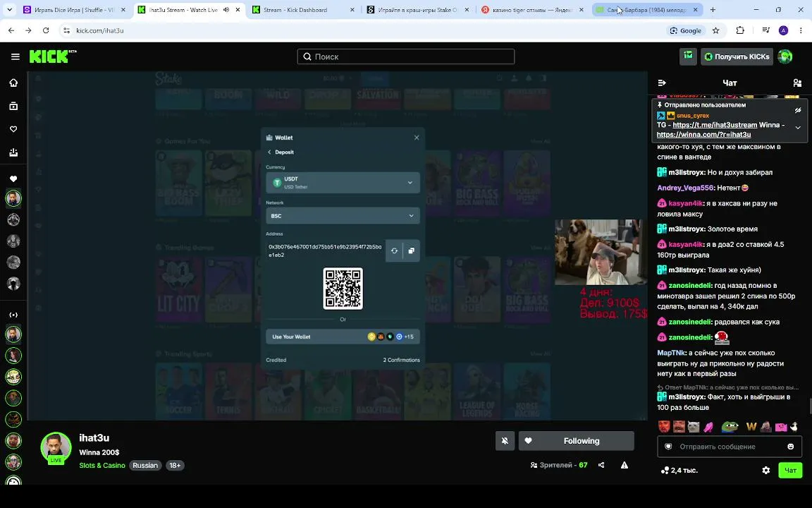Expand the recommended channels sidebar section

13,315
